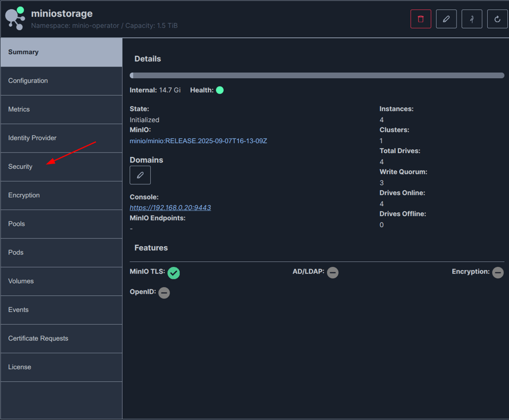The height and width of the screenshot is (420, 509).
Task: Click the Write Quorum label
Action: coord(403,172)
